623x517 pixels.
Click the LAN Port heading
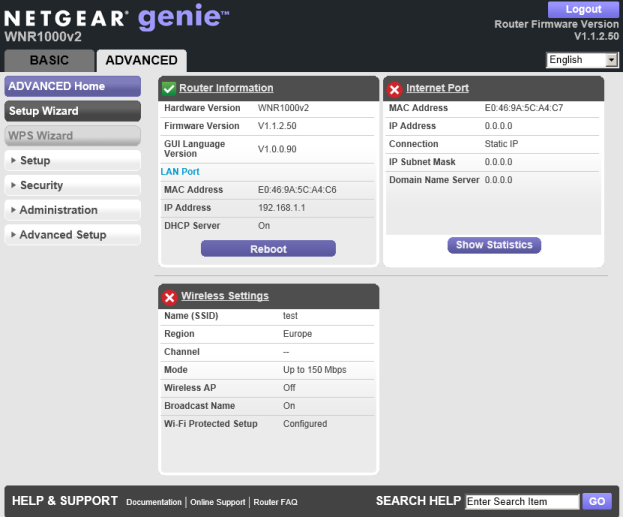click(x=180, y=172)
